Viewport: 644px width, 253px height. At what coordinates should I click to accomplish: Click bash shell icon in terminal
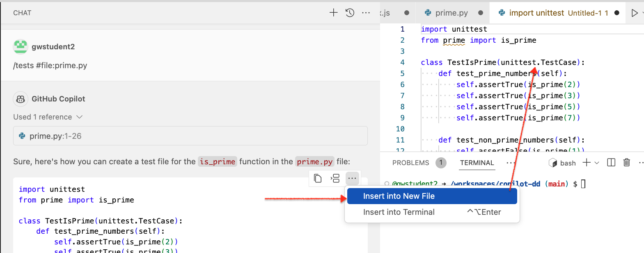tap(552, 163)
